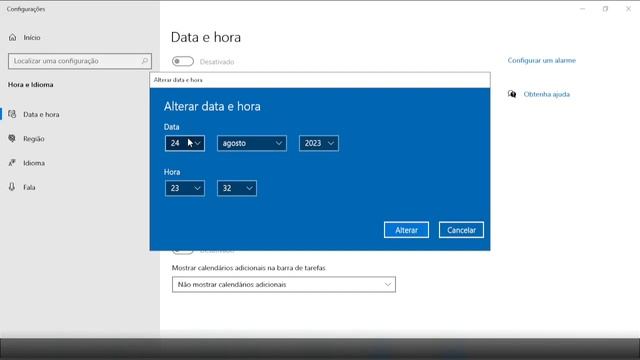Select the Data e hora clock icon

pos(12,114)
